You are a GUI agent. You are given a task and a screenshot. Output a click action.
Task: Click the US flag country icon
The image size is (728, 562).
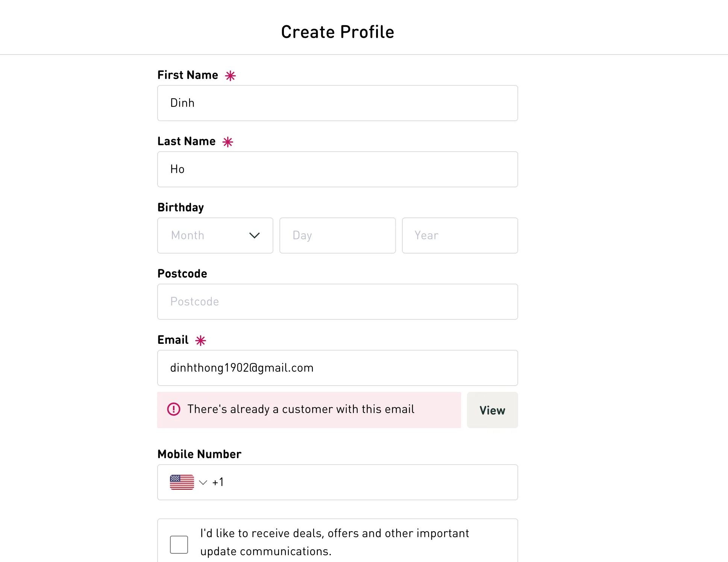pyautogui.click(x=182, y=482)
